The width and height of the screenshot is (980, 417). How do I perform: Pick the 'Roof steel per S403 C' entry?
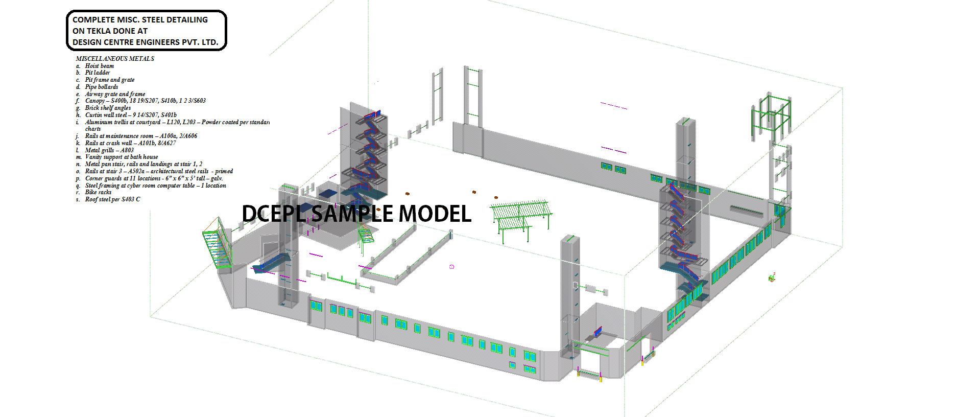pos(112,199)
